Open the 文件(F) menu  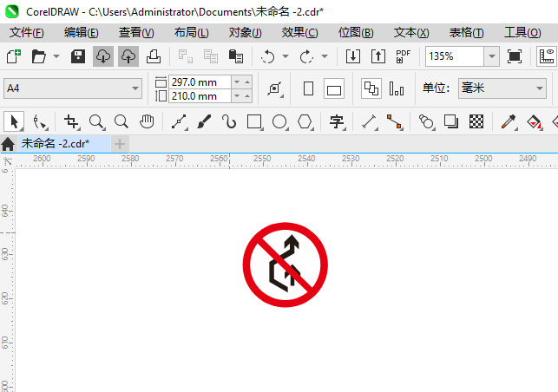(27, 33)
